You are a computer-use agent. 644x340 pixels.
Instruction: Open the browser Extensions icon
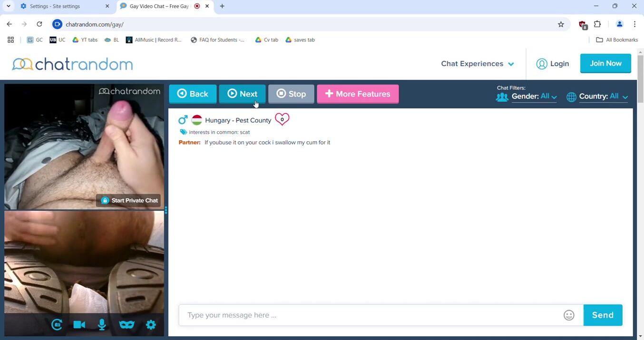pos(597,24)
